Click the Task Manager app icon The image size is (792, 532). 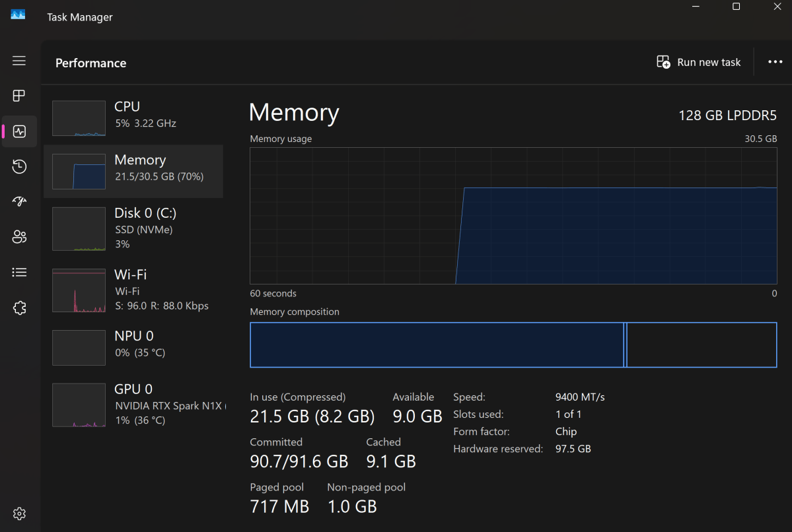coord(18,15)
